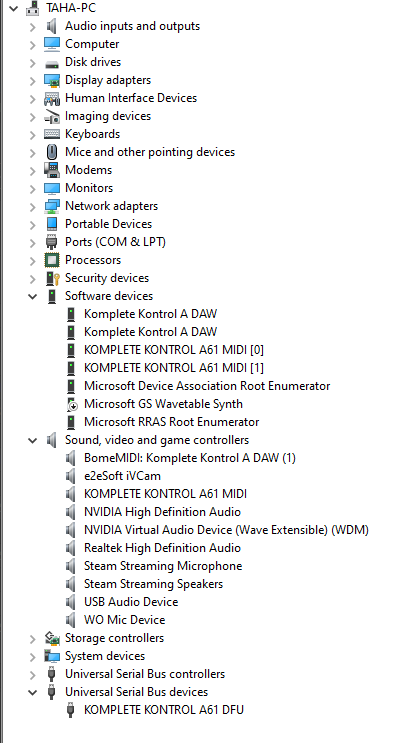Image resolution: width=405 pixels, height=743 pixels.
Task: Click the Microsoft GS Wavetable Synth disabled-device icon
Action: click(71, 404)
